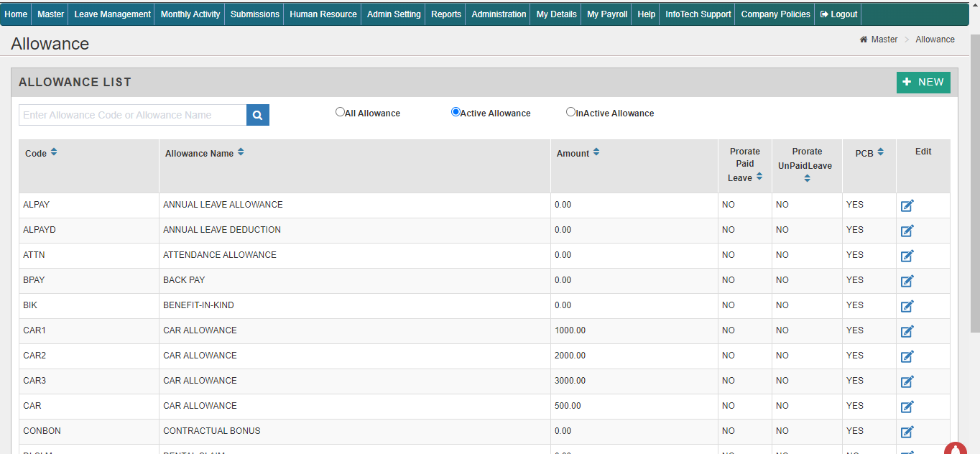This screenshot has width=980, height=454.
Task: Edit the BIK benefit-in-kind entry
Action: 907,306
